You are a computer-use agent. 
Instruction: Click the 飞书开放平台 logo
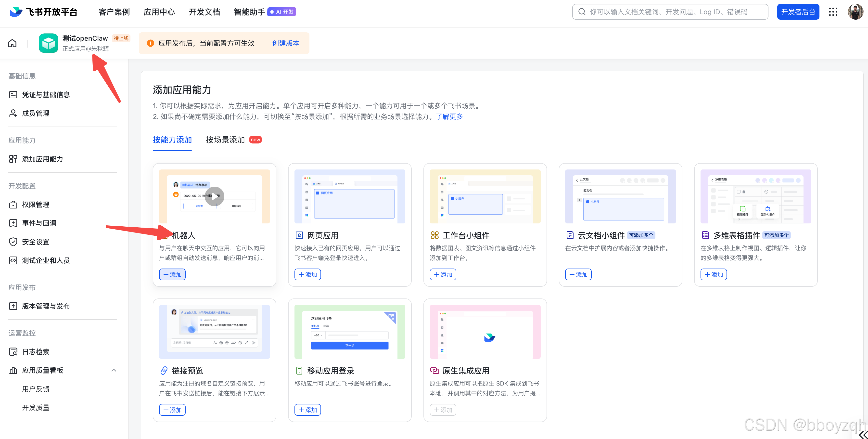pyautogui.click(x=44, y=12)
